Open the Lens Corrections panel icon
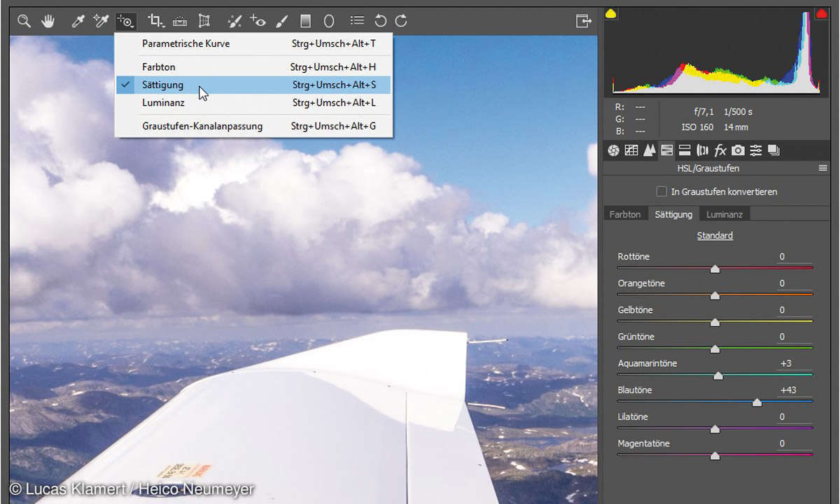The height and width of the screenshot is (504, 840). click(703, 150)
